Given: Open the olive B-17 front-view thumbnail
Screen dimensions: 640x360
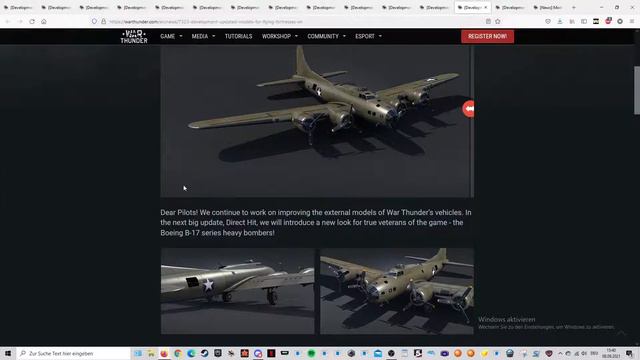Looking at the screenshot, I should pyautogui.click(x=397, y=291).
